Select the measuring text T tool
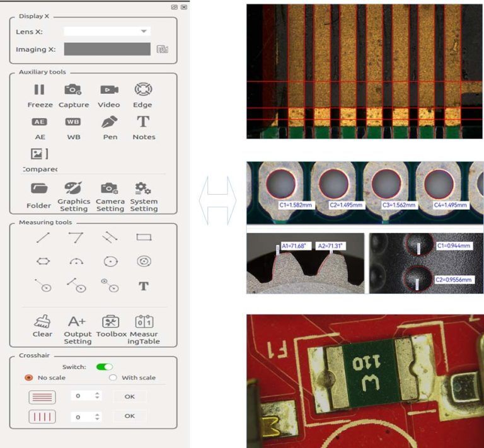 click(x=144, y=285)
